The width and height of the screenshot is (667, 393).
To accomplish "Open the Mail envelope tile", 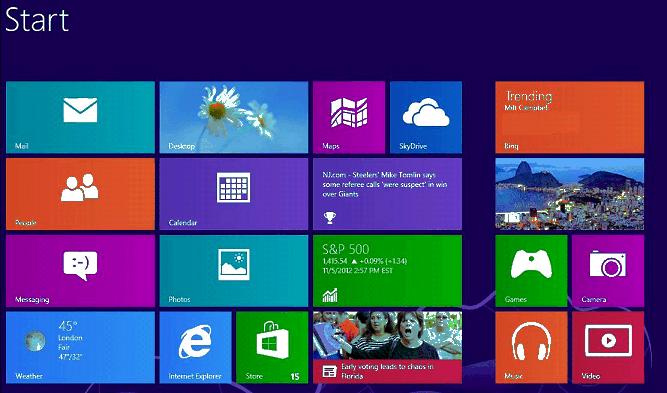I will coord(80,117).
